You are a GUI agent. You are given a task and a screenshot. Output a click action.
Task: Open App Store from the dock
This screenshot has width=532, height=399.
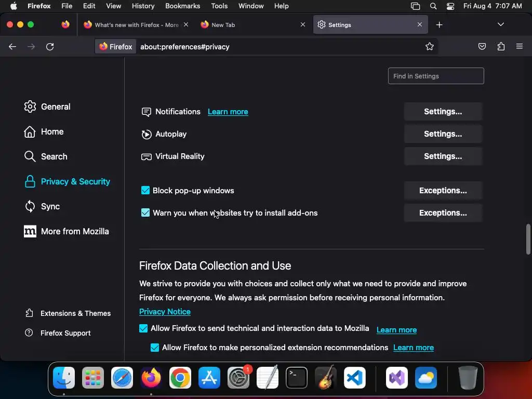tap(209, 378)
